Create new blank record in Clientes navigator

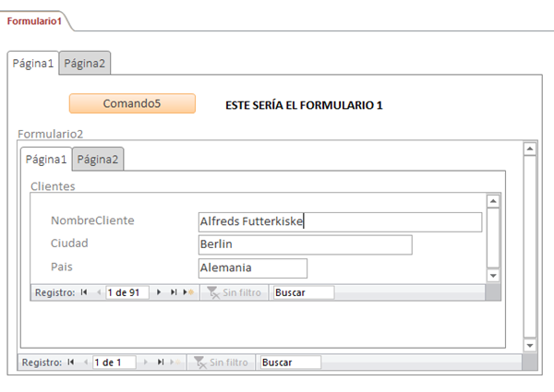tap(188, 292)
